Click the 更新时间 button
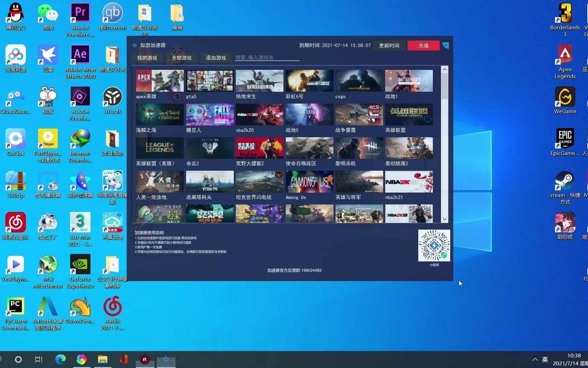 pos(389,46)
